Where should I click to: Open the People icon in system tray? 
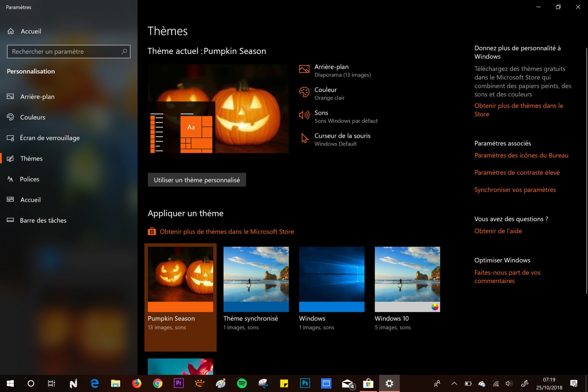coord(437,383)
